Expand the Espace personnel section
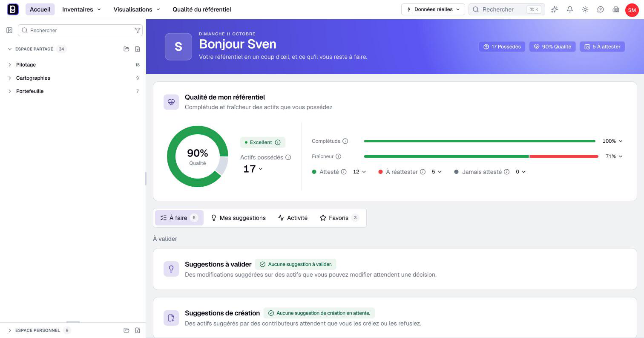The width and height of the screenshot is (644, 338). pos(10,330)
